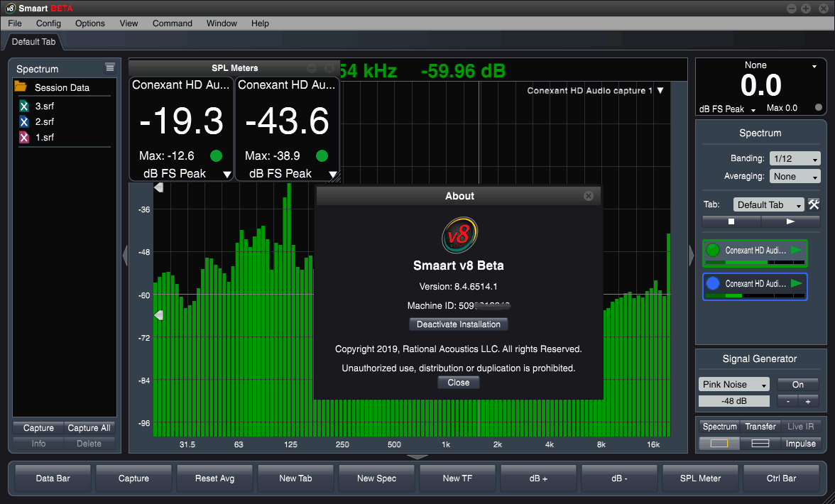This screenshot has height=504, width=835.
Task: Close the About dialog with Close button
Action: [458, 382]
